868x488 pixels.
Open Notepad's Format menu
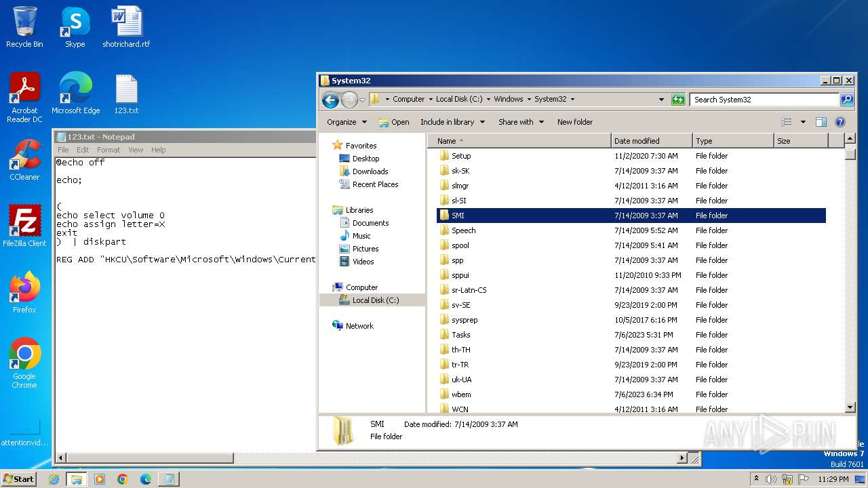pyautogui.click(x=108, y=150)
